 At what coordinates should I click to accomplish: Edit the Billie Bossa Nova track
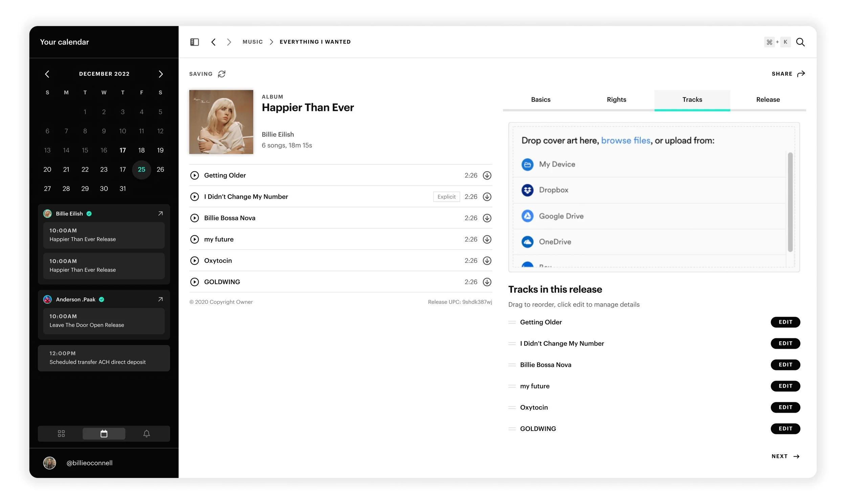pyautogui.click(x=785, y=365)
